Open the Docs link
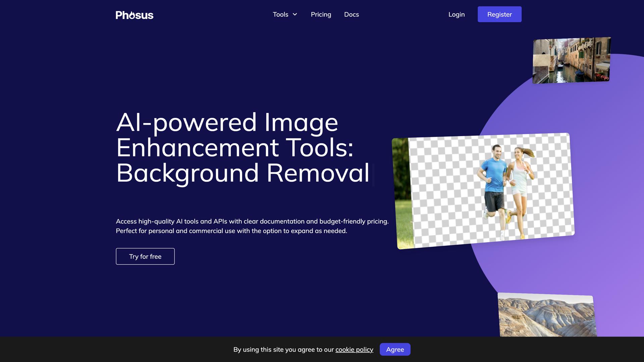Image resolution: width=644 pixels, height=362 pixels. click(351, 14)
